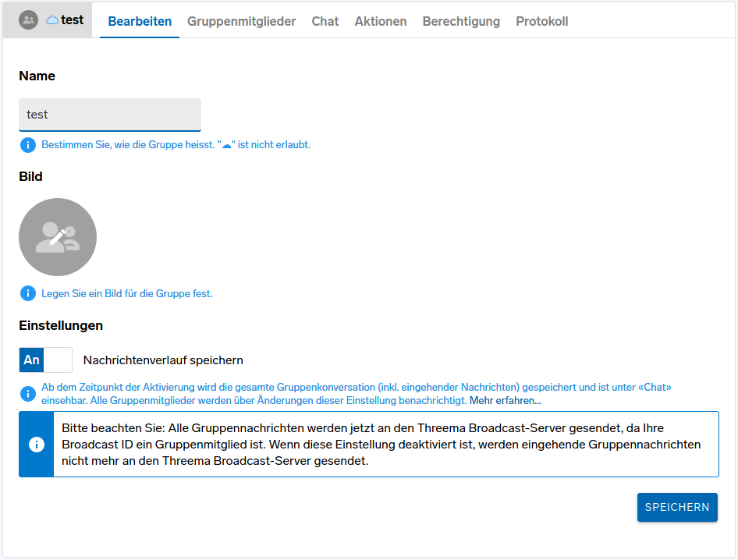Click the grey group picture placeholder

tap(58, 237)
